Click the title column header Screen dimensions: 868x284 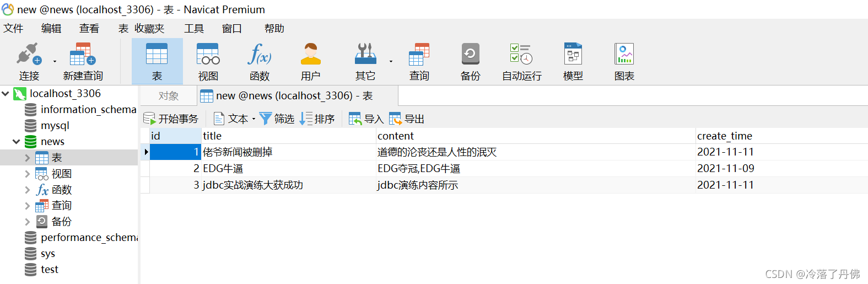pos(289,136)
